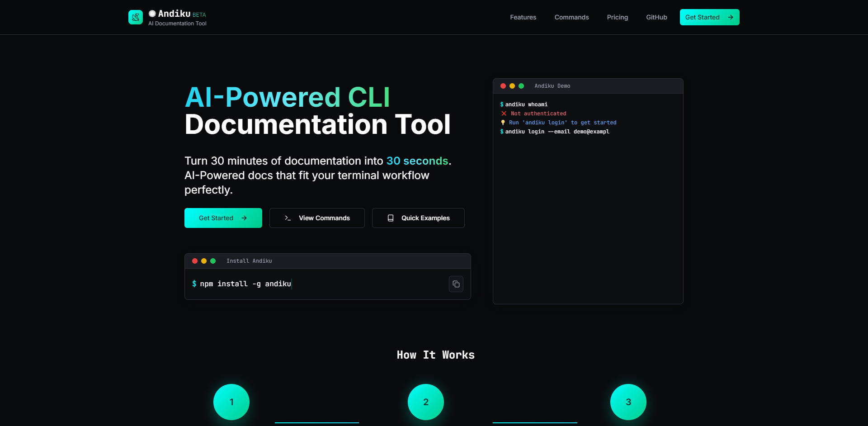Visit the GitHub link in navigation

(656, 17)
